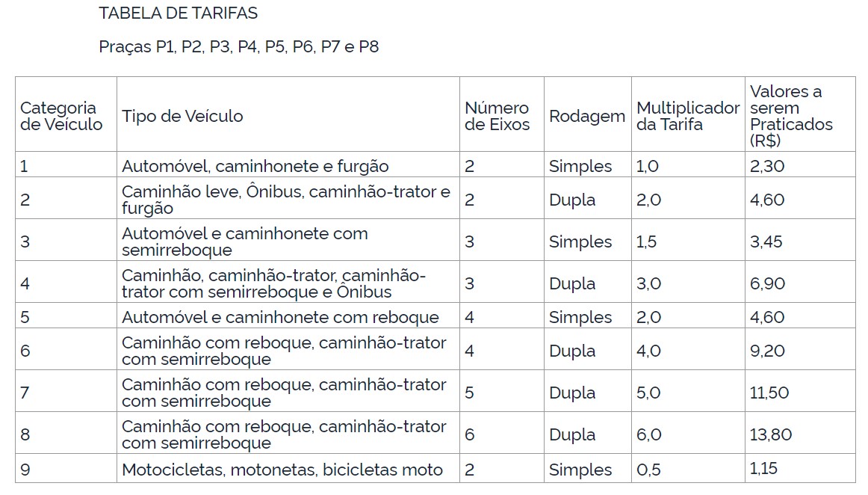This screenshot has width=868, height=495.
Task: Select 'Automóvel, caminhonete e furgão' cell
Action: point(255,166)
